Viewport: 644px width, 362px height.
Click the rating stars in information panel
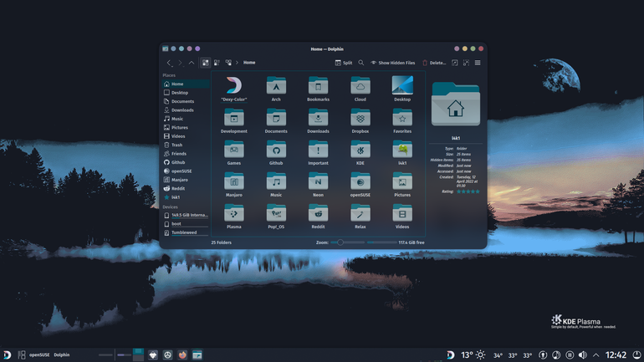468,191
